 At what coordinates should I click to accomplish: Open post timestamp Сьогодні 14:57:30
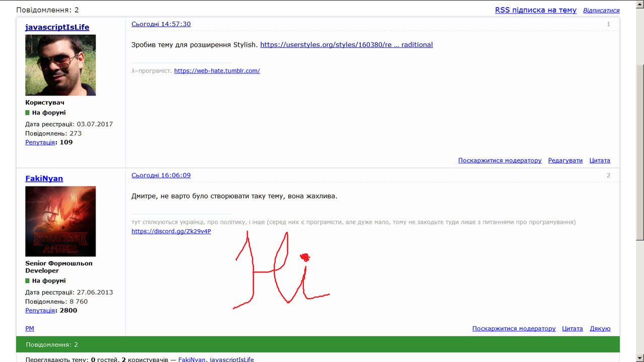click(161, 24)
